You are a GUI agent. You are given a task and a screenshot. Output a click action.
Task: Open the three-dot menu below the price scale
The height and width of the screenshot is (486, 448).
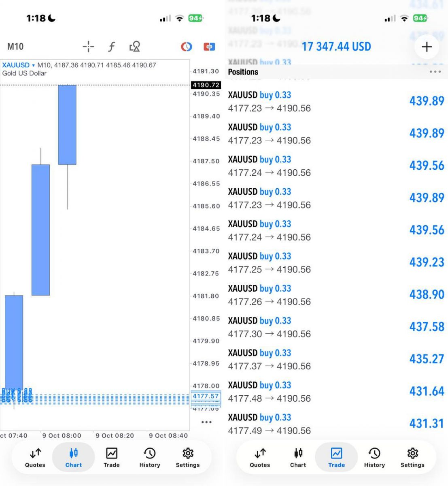click(x=206, y=422)
